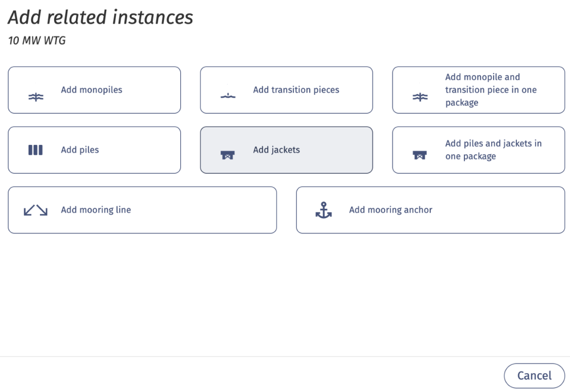Screen dimensions: 570x392
Task: Choose Add mooring anchor
Action: [430, 210]
